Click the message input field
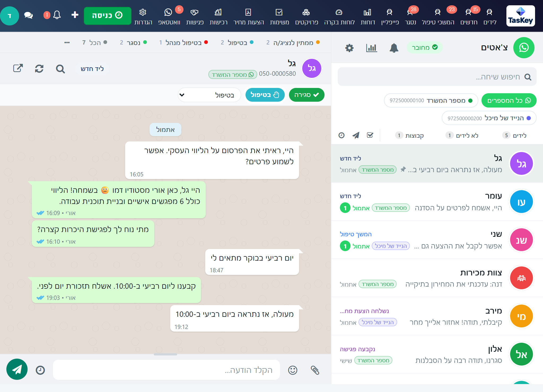The image size is (543, 392). [x=167, y=370]
